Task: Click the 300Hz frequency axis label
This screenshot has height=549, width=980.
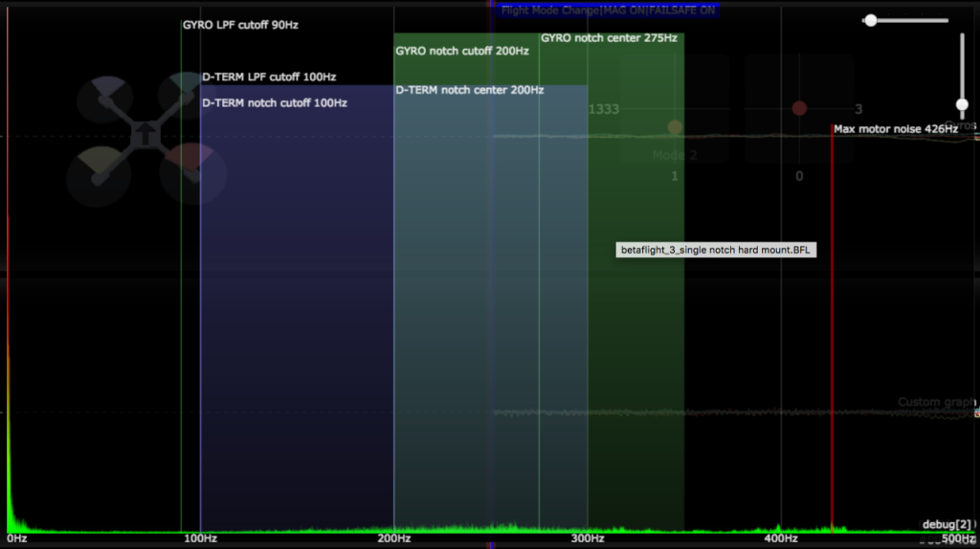Action: [588, 539]
